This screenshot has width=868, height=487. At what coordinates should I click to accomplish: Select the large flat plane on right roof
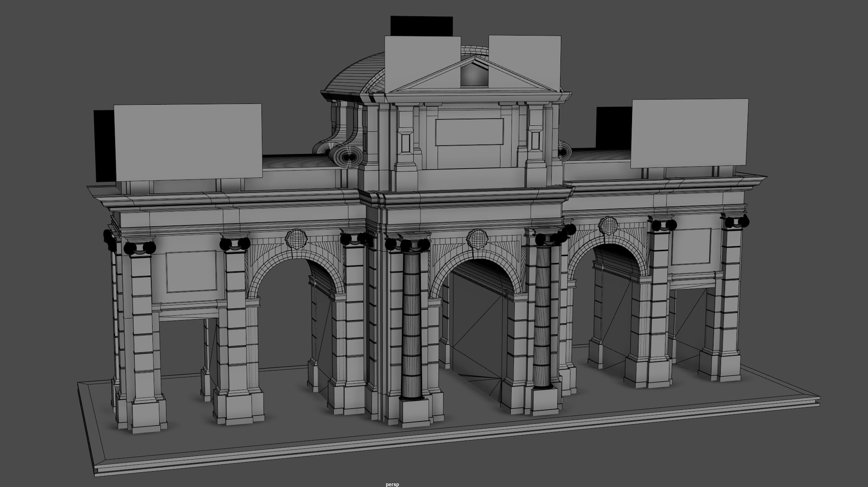click(689, 133)
